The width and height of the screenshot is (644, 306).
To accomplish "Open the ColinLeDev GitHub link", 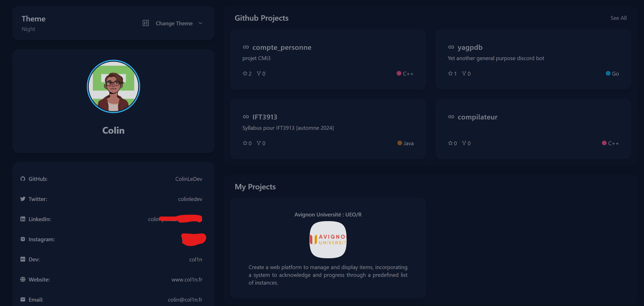I will [189, 179].
